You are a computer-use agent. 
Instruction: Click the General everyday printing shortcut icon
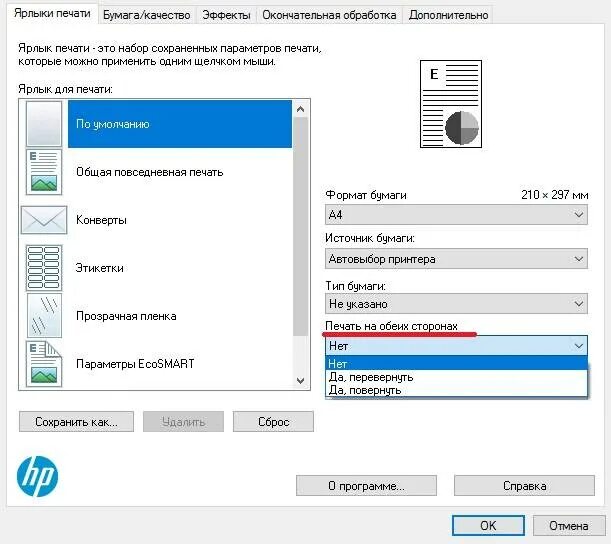pyautogui.click(x=44, y=172)
